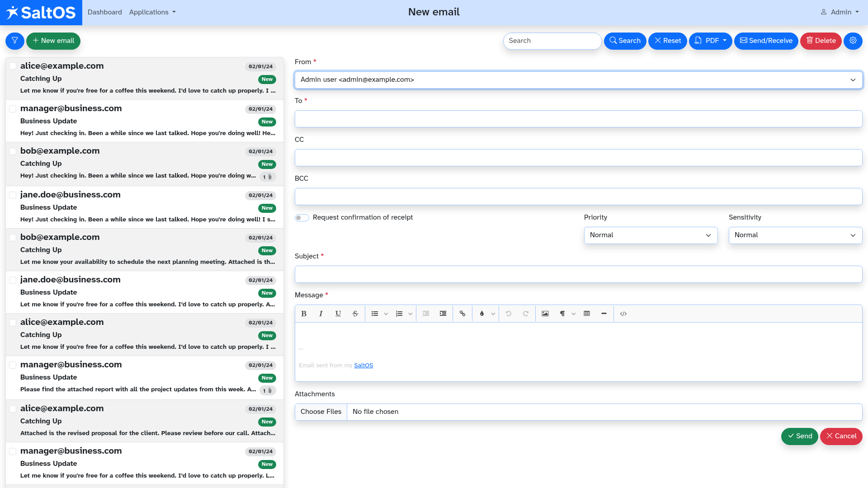868x488 pixels.
Task: Expand the Sensitivity dropdown
Action: tap(795, 235)
